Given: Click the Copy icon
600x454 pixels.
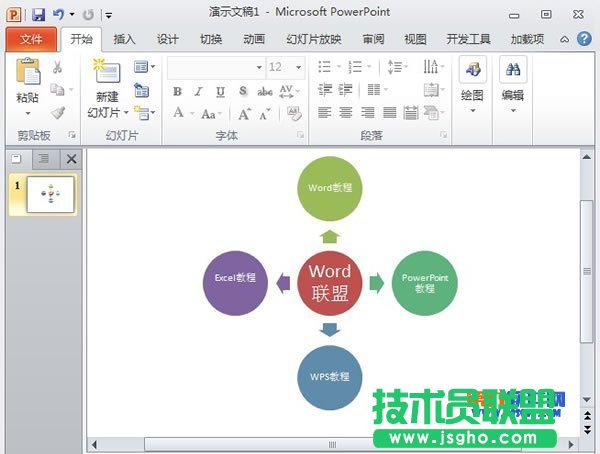Looking at the screenshot, I should (57, 90).
